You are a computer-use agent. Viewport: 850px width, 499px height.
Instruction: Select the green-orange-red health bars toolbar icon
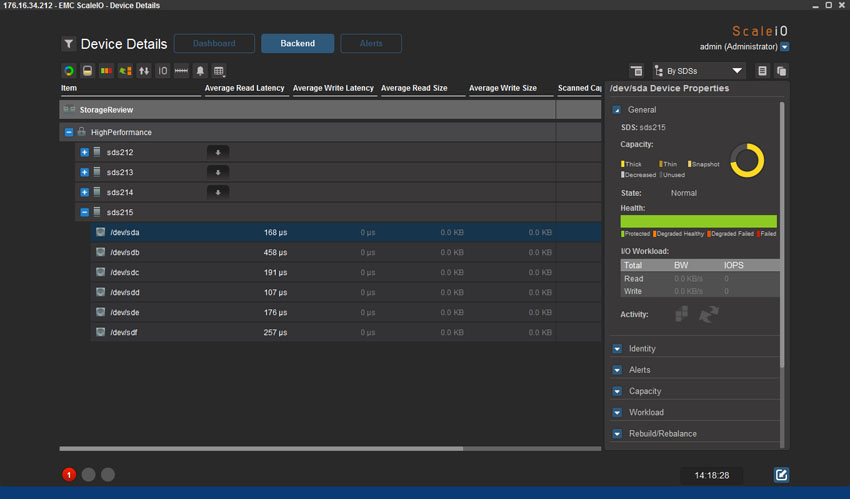click(x=106, y=71)
